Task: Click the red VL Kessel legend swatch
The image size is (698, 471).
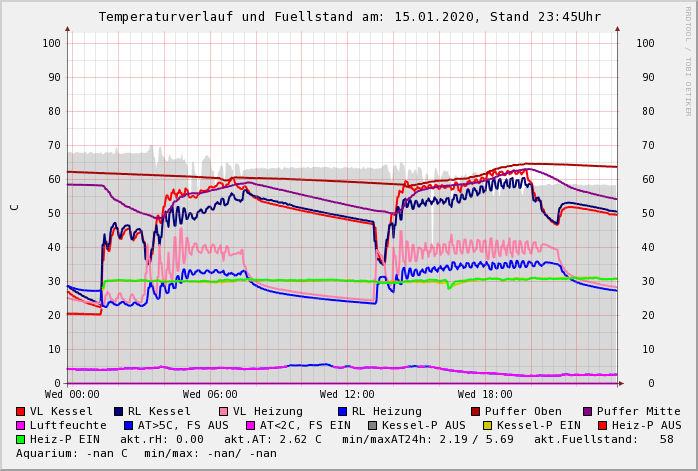Action: tap(21, 411)
